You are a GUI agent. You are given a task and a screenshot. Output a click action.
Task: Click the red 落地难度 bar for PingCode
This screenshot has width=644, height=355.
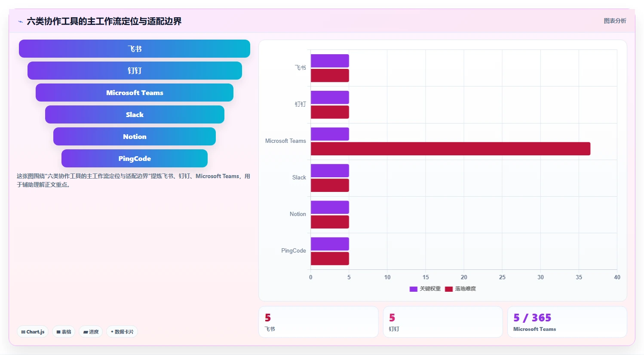[x=330, y=258]
